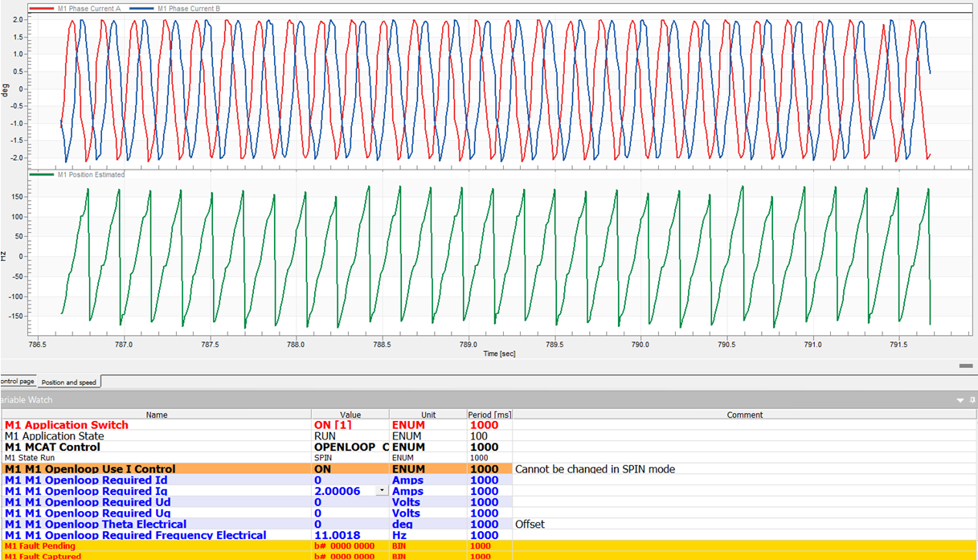Open the Openloop Required Iq value dropdown
Viewport: 978px width, 560px height.
tap(382, 491)
